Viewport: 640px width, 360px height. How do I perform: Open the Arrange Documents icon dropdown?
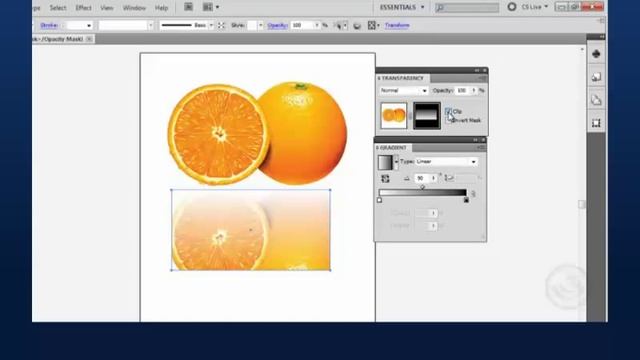coord(211,7)
